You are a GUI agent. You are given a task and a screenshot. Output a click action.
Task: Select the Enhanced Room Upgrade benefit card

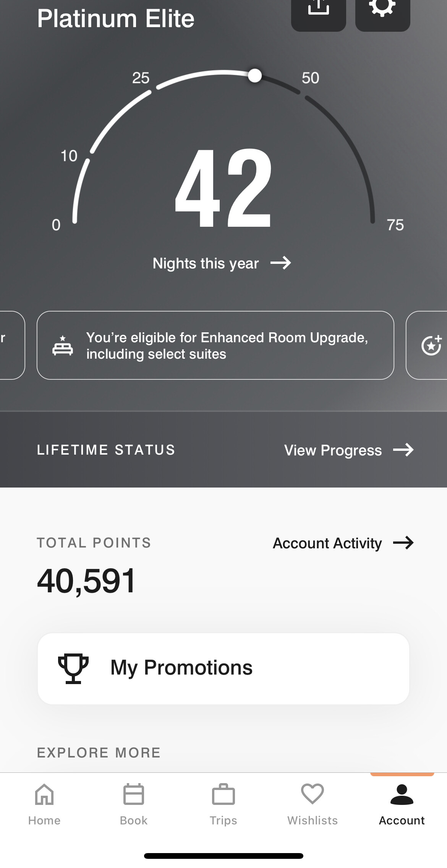point(215,345)
